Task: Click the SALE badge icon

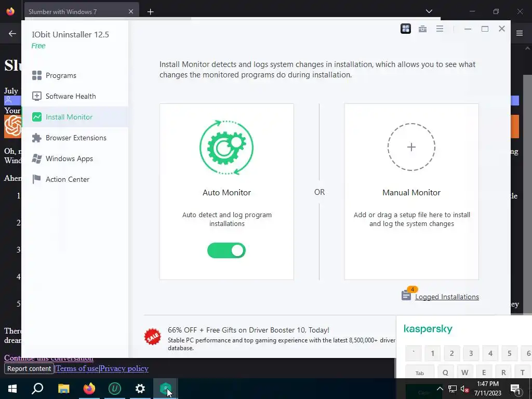Action: tap(152, 337)
